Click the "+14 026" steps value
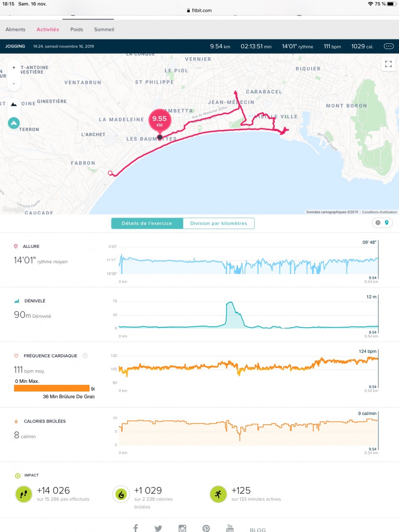 click(53, 490)
